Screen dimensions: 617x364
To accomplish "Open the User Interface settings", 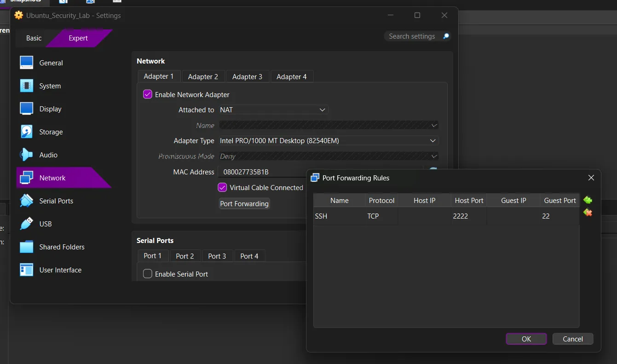I will coord(59,270).
